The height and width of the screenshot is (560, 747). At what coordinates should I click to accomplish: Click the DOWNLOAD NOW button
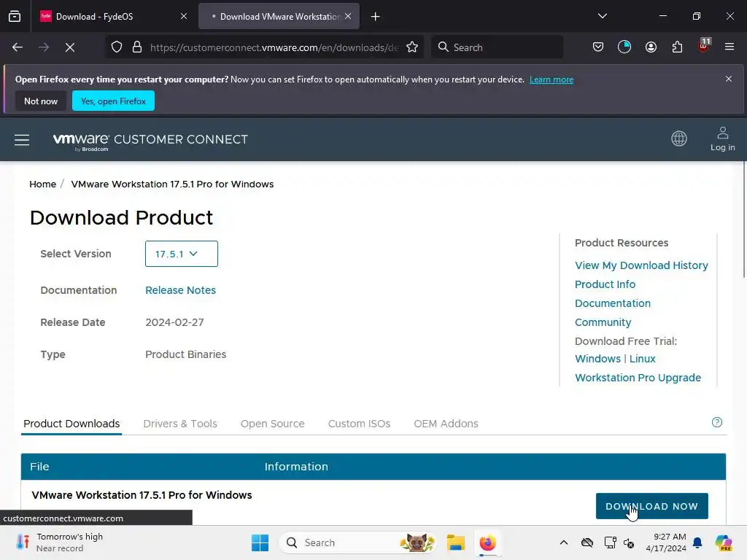[651, 506]
